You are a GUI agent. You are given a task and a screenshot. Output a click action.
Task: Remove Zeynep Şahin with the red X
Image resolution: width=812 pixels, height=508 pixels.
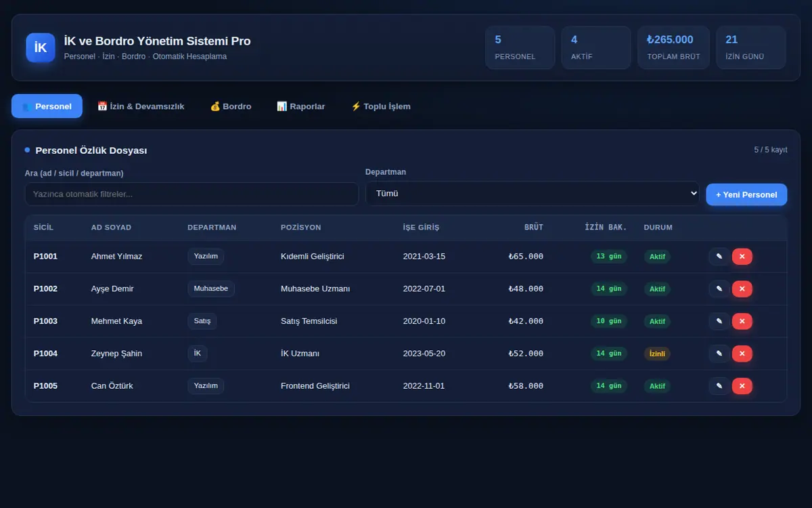(742, 354)
